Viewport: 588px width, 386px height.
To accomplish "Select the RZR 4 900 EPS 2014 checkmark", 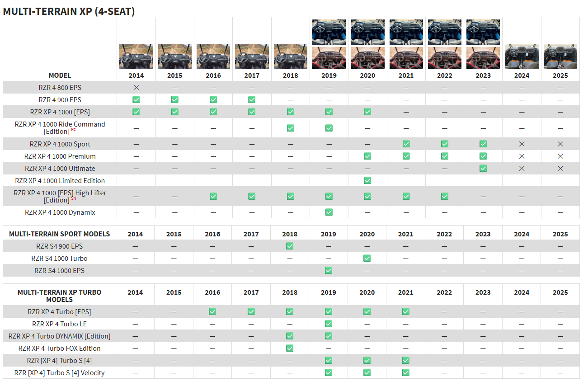I will tap(136, 99).
